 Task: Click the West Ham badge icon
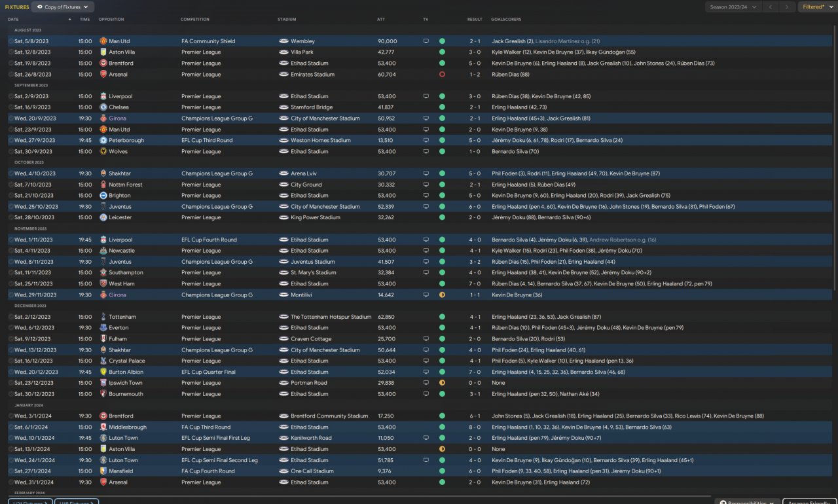click(103, 283)
